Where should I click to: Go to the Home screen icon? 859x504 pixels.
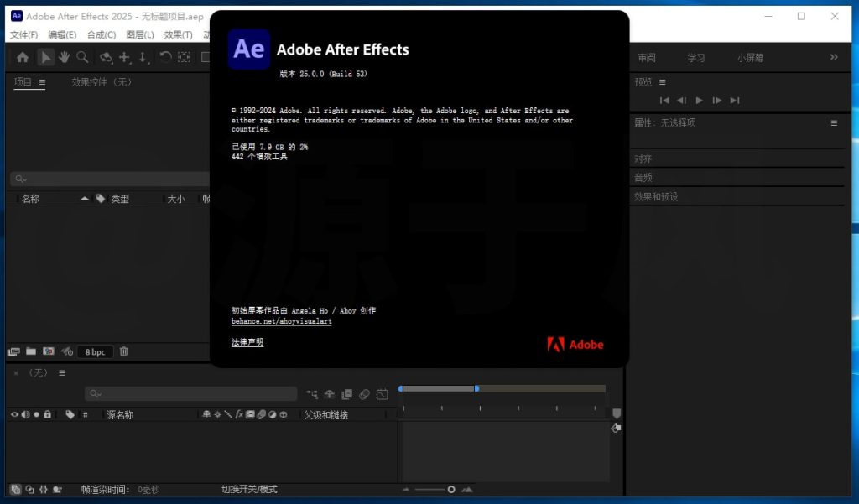tap(23, 57)
